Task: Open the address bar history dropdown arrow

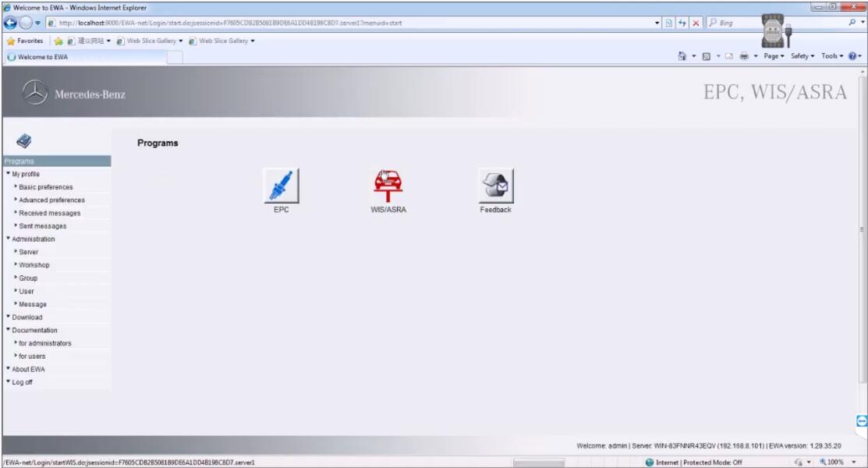Action: click(657, 23)
